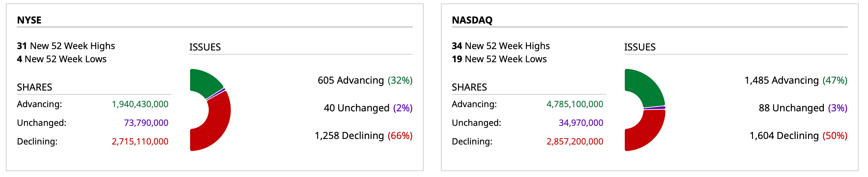Click the 1,604 Declining (50%) legend entry

point(798,136)
